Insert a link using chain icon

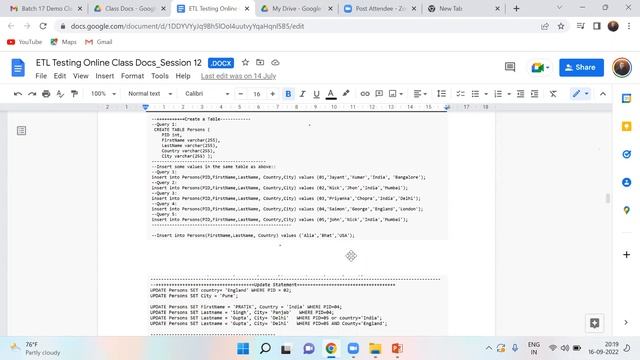point(365,94)
